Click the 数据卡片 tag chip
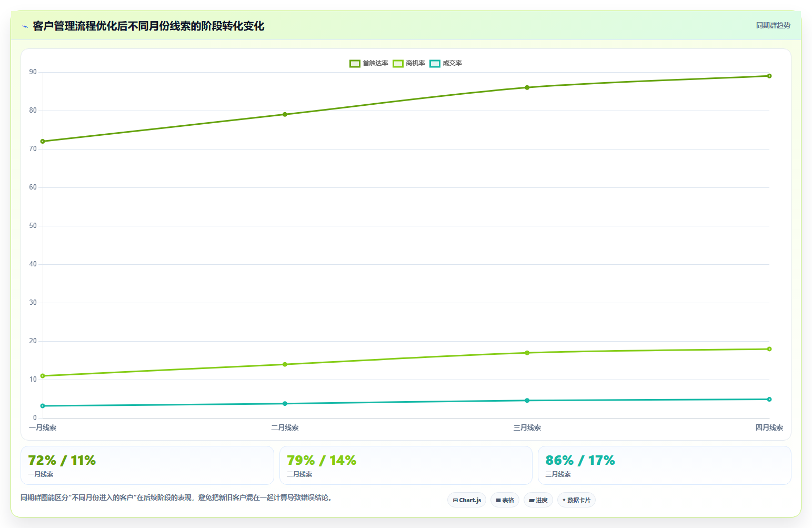812x528 pixels. click(576, 500)
